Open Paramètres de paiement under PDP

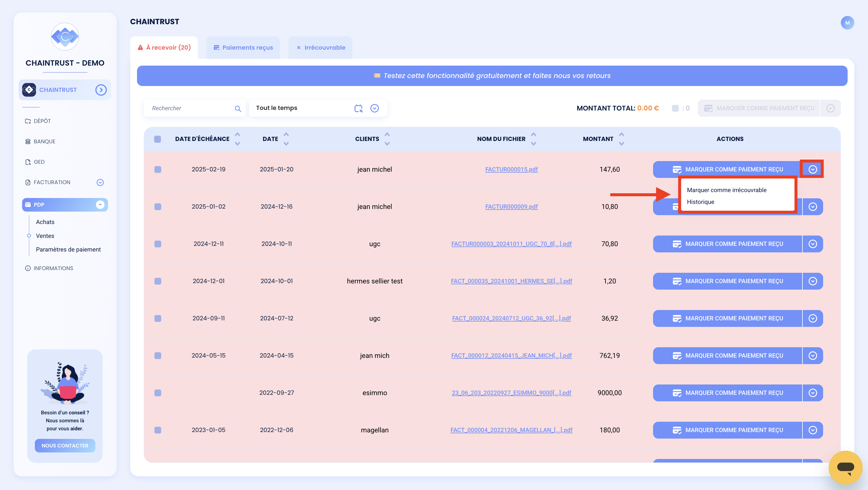point(68,249)
